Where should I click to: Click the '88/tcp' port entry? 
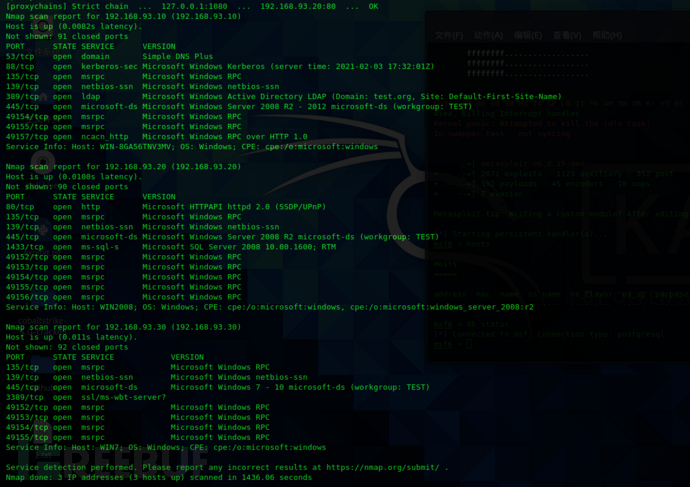(x=20, y=66)
